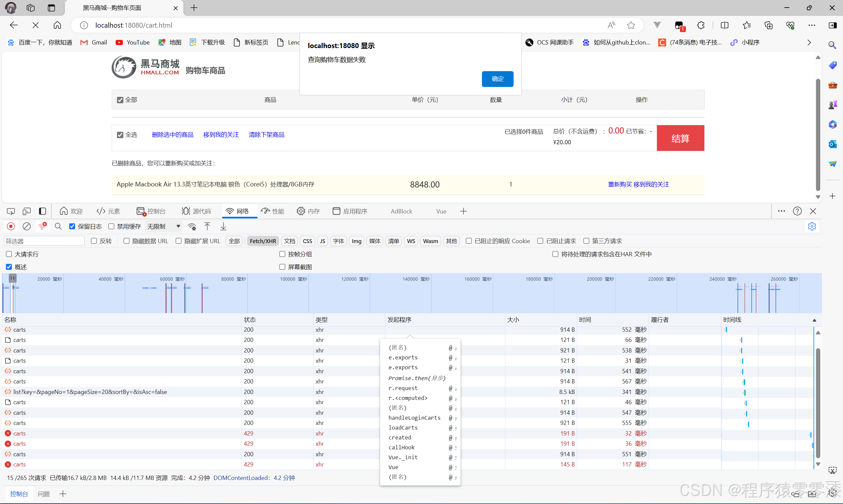The image size is (843, 504).
Task: Click 重新购买 link
Action: pos(620,184)
